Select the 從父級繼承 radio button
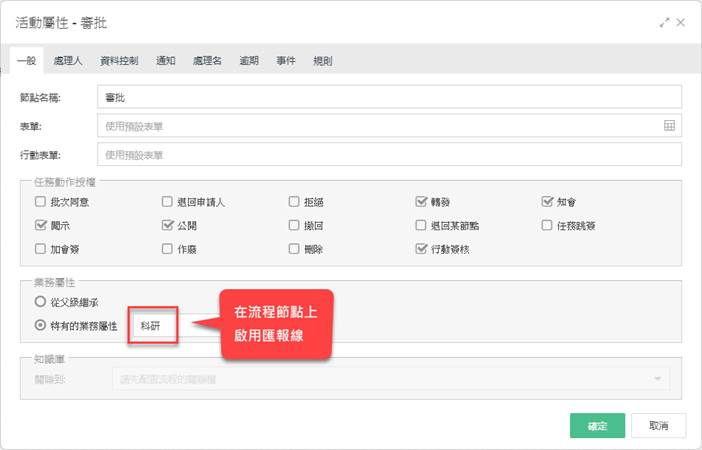This screenshot has height=450, width=702. pyautogui.click(x=40, y=302)
